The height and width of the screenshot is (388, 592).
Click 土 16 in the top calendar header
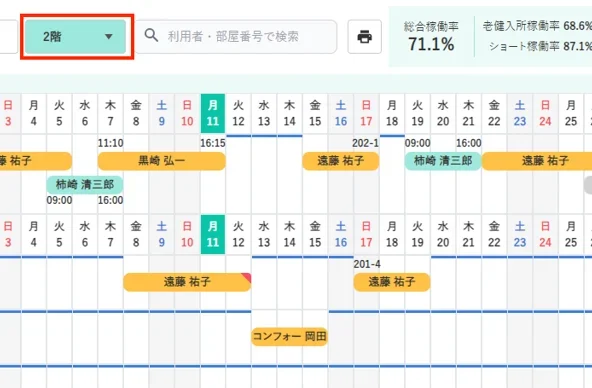point(341,113)
